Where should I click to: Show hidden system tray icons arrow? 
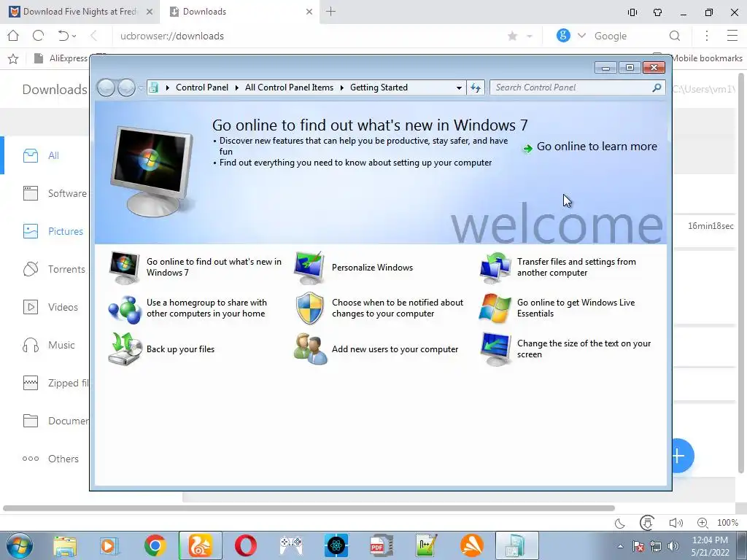[620, 547]
